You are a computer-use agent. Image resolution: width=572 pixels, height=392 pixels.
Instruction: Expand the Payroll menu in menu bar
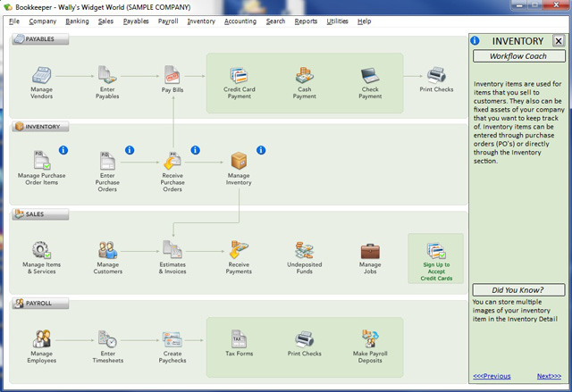pos(168,21)
